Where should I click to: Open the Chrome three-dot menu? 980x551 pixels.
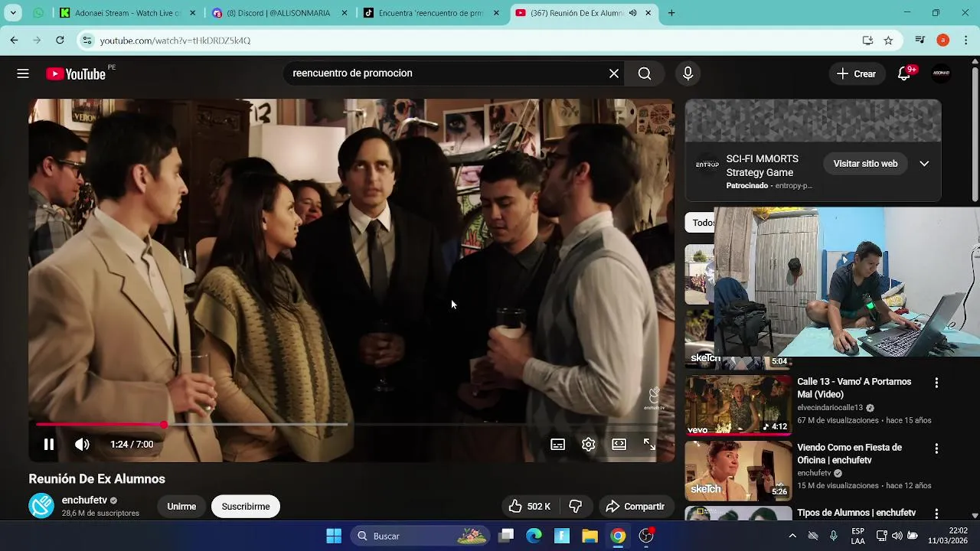(966, 41)
